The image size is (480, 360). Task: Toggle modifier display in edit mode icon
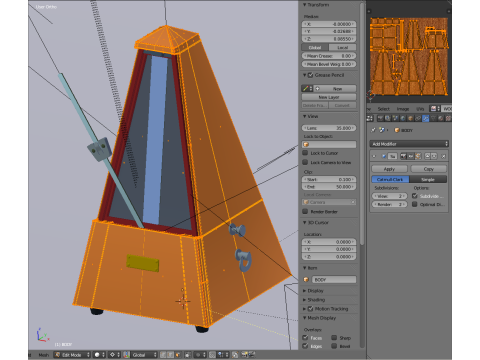[418, 156]
